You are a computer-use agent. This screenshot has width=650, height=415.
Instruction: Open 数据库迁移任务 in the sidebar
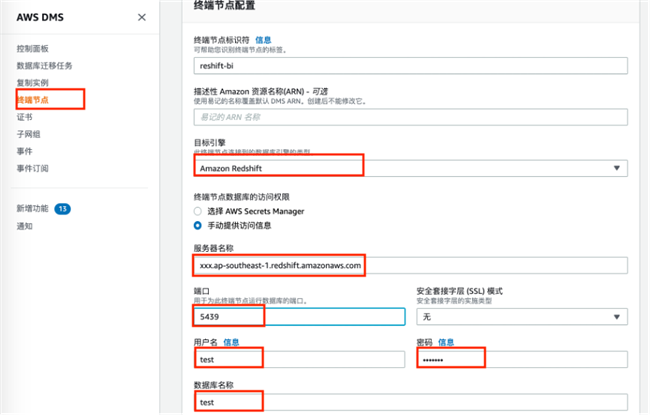(x=44, y=66)
